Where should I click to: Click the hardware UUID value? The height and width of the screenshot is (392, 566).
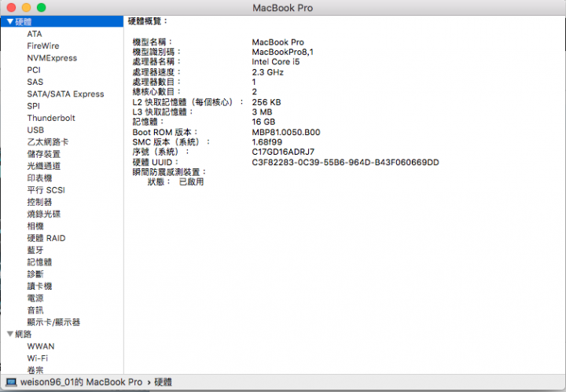[x=345, y=163]
